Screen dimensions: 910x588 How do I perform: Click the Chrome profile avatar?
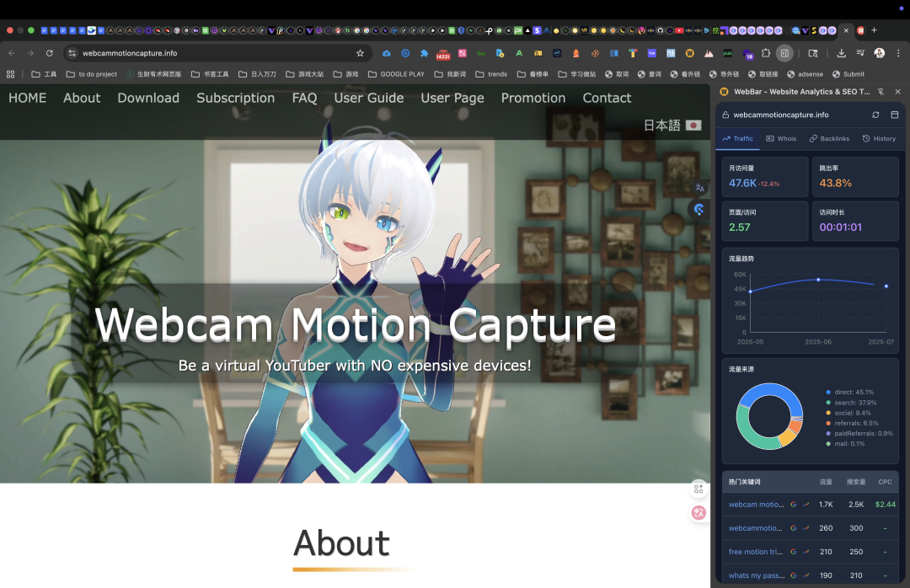tap(879, 53)
